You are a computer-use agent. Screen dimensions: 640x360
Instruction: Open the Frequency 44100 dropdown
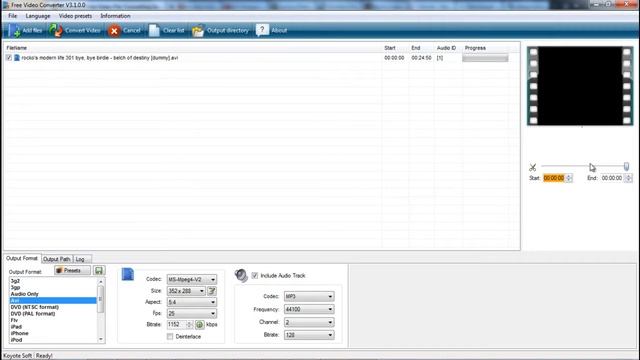click(309, 309)
